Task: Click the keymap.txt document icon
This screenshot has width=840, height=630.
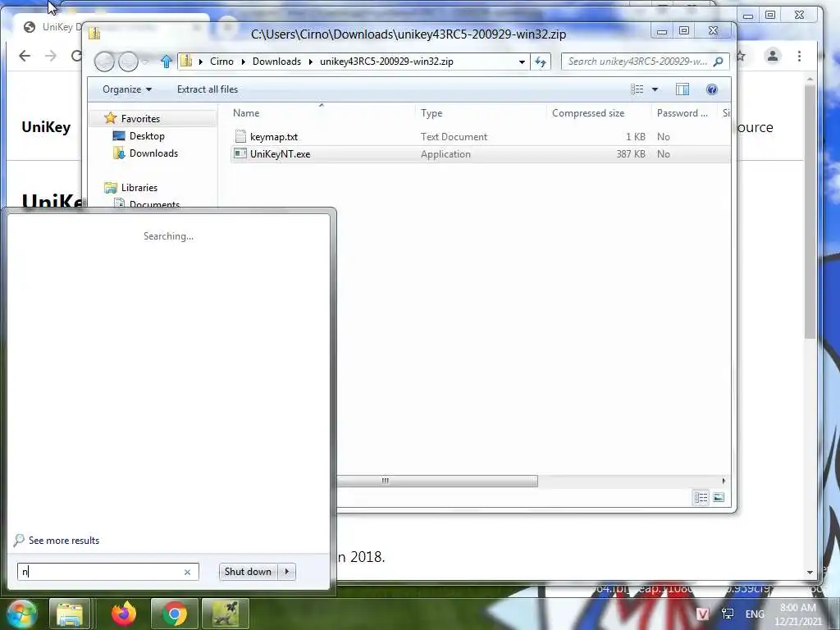Action: [240, 137]
